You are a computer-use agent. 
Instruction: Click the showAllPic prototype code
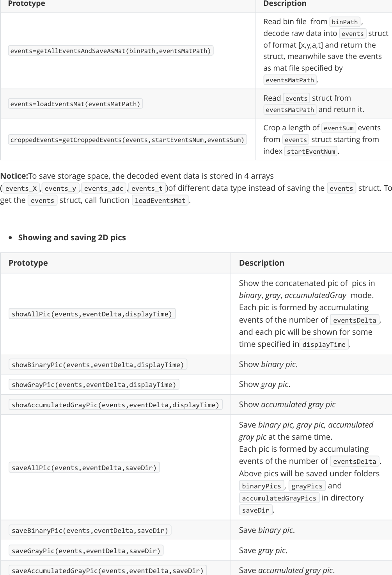(x=92, y=314)
